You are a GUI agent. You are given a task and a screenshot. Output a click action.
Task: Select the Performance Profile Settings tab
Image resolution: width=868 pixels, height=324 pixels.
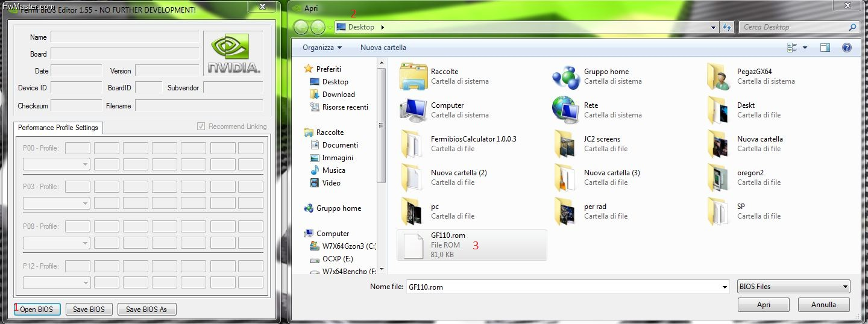click(58, 128)
